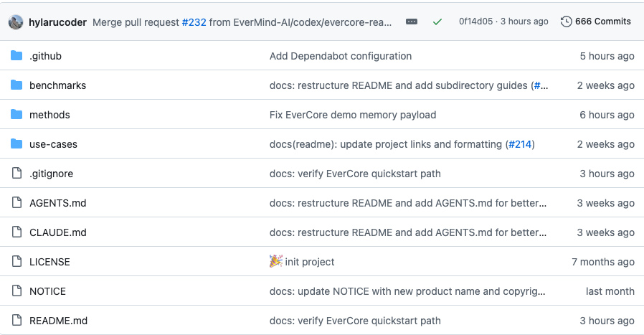Click the CLAUDE.md file icon
This screenshot has width=644, height=335.
(16, 232)
